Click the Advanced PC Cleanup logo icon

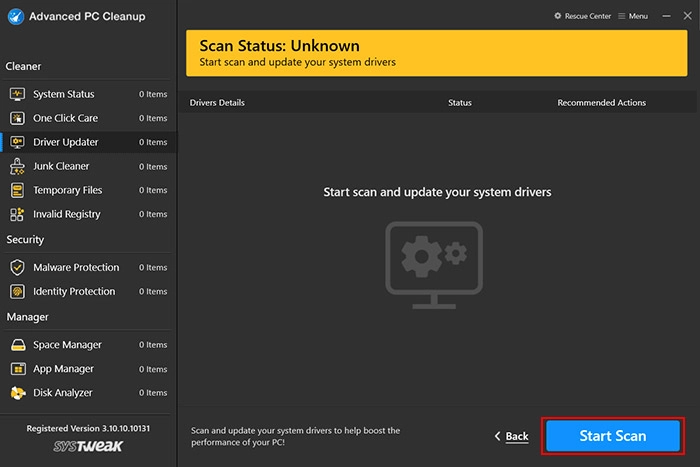16,17
